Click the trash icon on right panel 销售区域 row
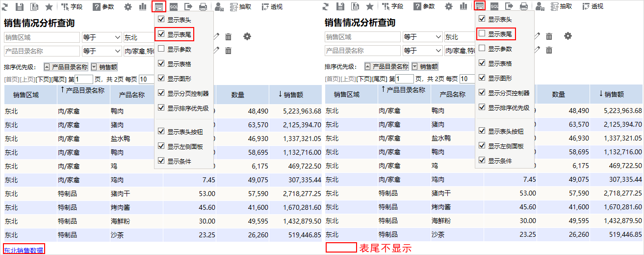The height and width of the screenshot is (255, 644). click(549, 36)
